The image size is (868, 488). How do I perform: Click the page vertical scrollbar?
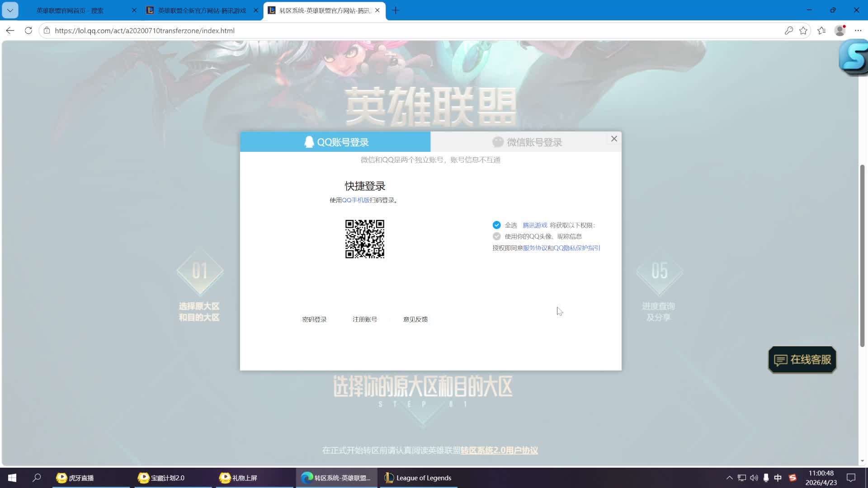pos(862,255)
